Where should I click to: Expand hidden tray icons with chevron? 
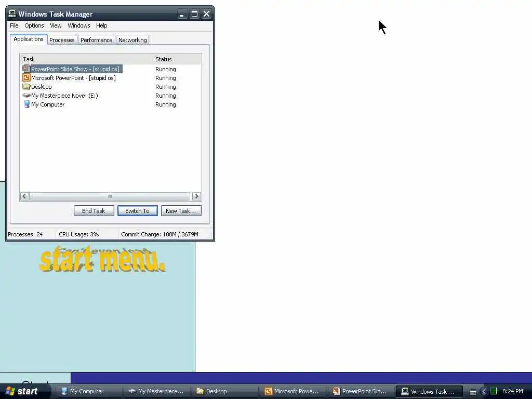coord(484,392)
